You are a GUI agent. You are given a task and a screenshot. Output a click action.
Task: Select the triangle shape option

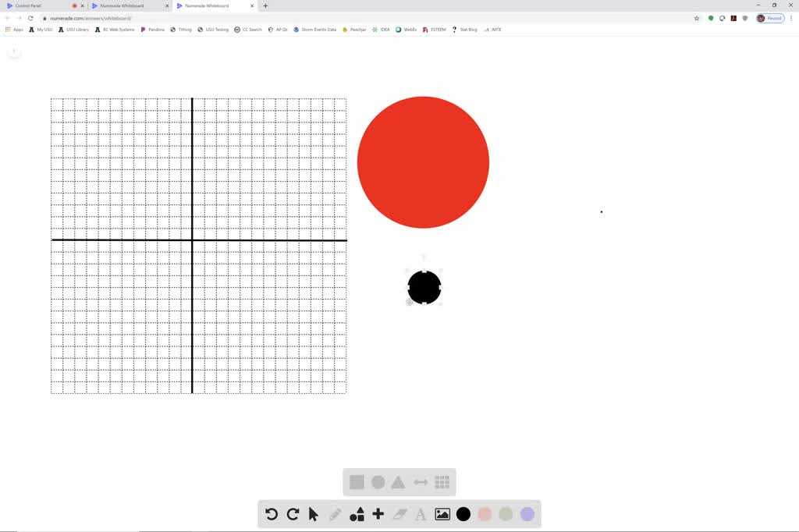coord(399,482)
